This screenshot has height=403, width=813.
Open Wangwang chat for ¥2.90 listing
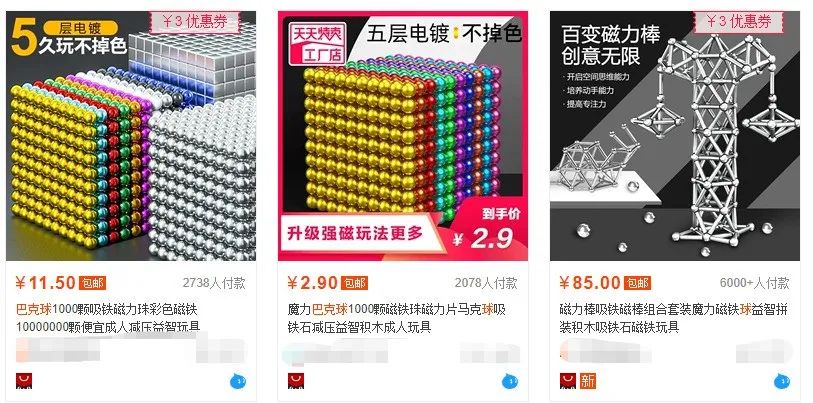510,382
